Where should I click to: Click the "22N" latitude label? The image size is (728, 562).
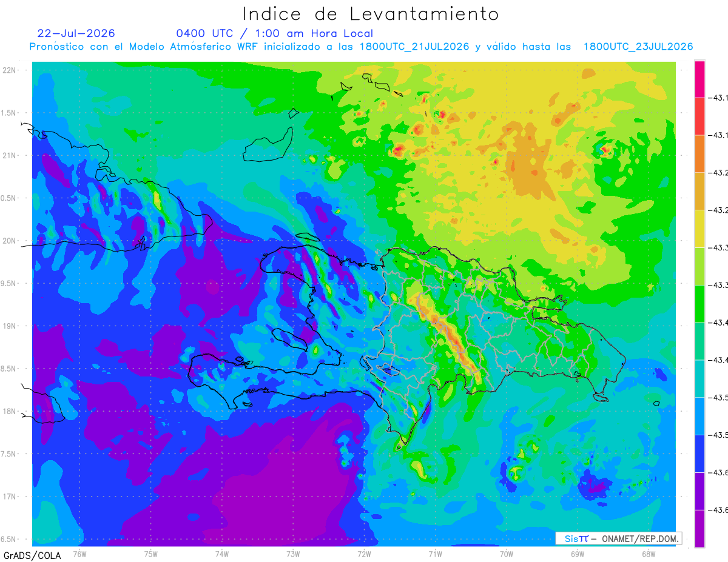tap(9, 70)
